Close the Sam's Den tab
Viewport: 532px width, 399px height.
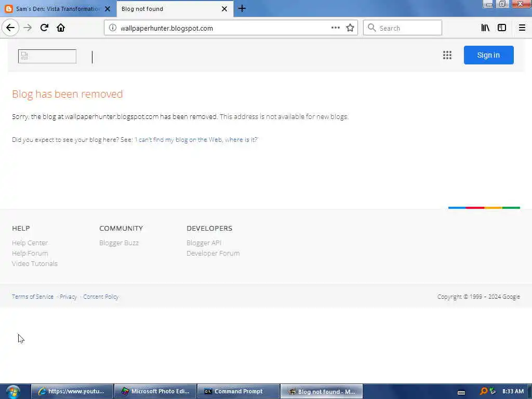(x=107, y=9)
